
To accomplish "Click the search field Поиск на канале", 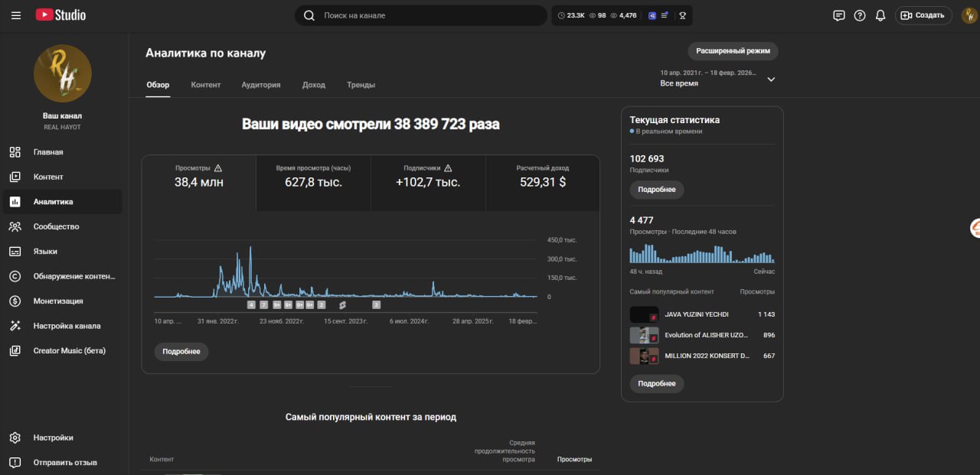I will coord(429,15).
